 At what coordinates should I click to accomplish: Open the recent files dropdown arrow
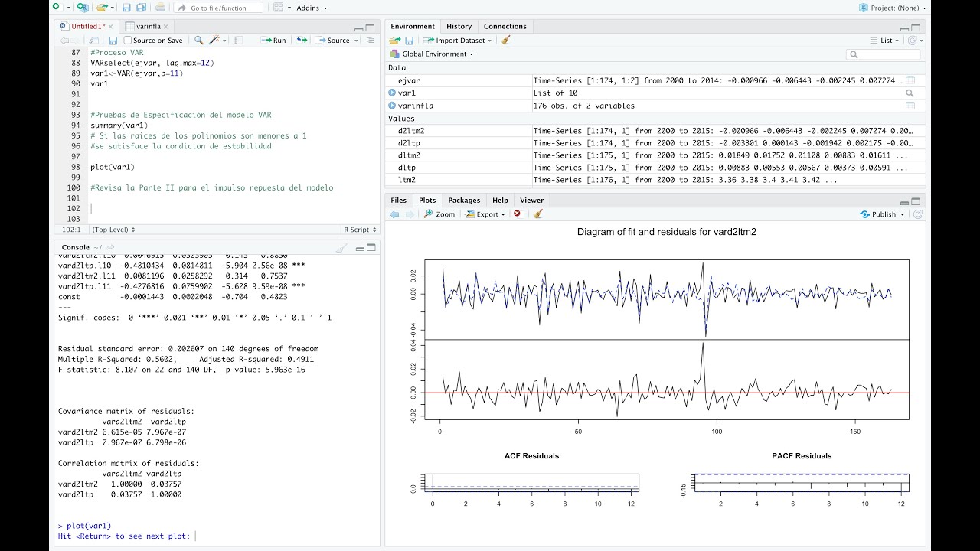click(112, 8)
